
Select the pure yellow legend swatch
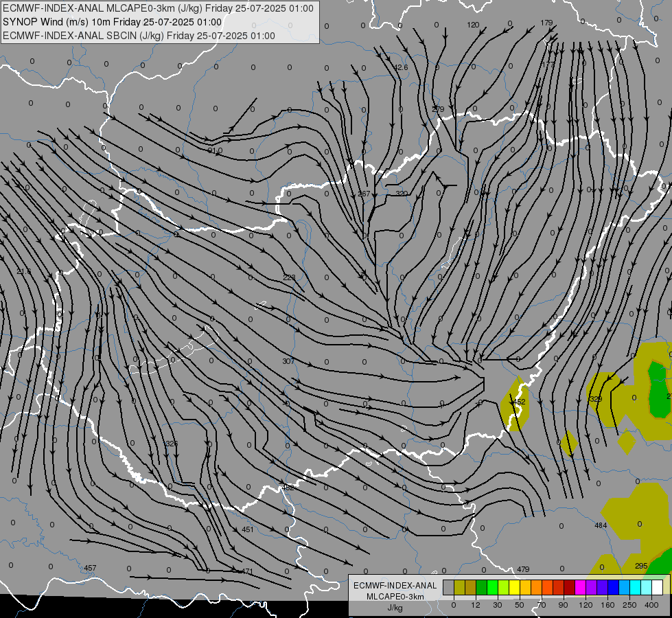(x=515, y=588)
